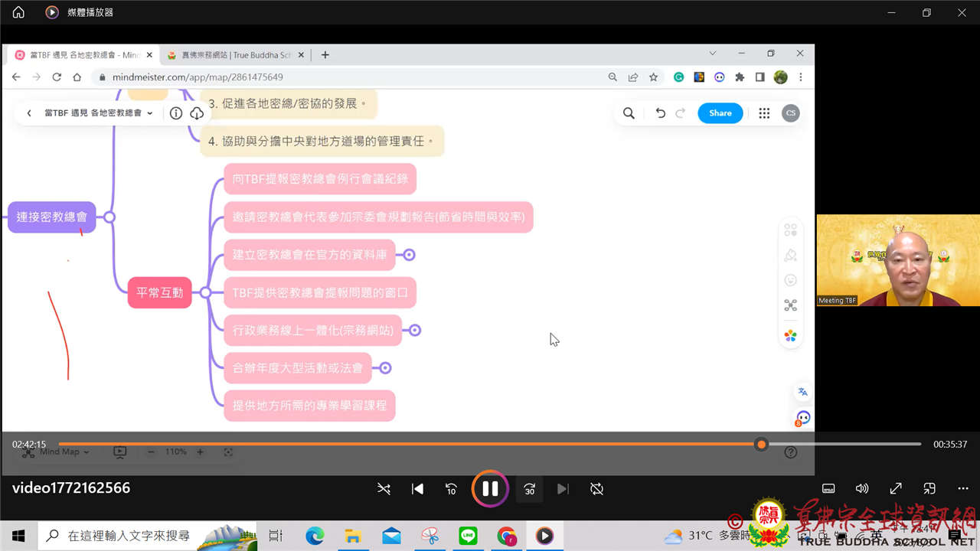The image size is (980, 551).
Task: Open the LINE app in the taskbar
Action: click(468, 536)
